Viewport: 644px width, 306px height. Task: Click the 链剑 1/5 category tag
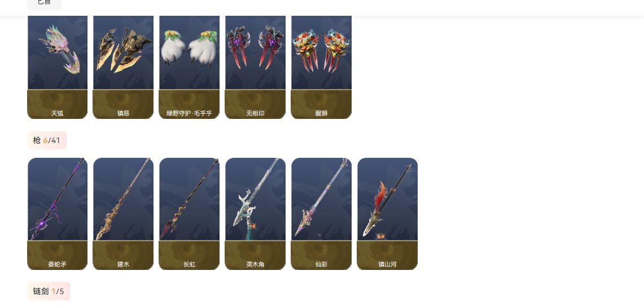click(x=49, y=291)
